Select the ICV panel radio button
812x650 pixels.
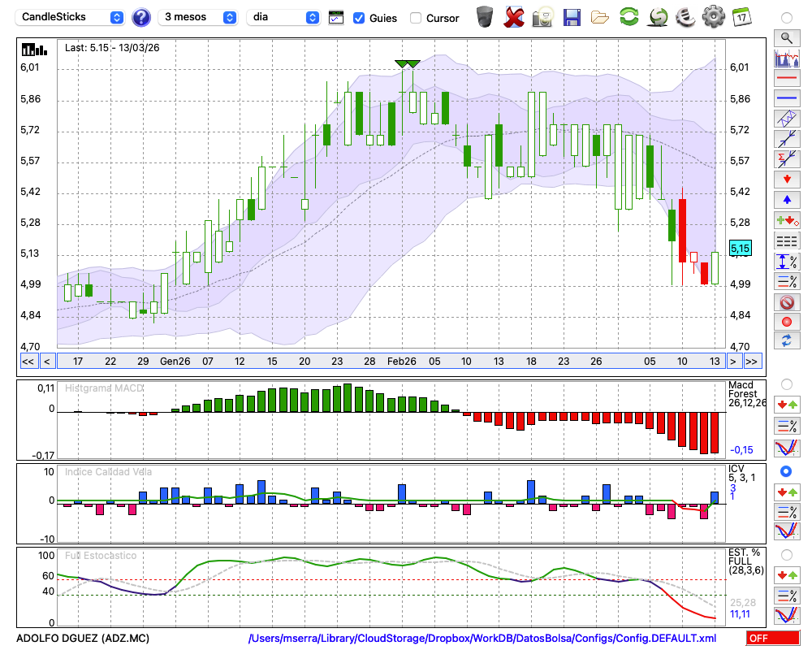coord(787,471)
